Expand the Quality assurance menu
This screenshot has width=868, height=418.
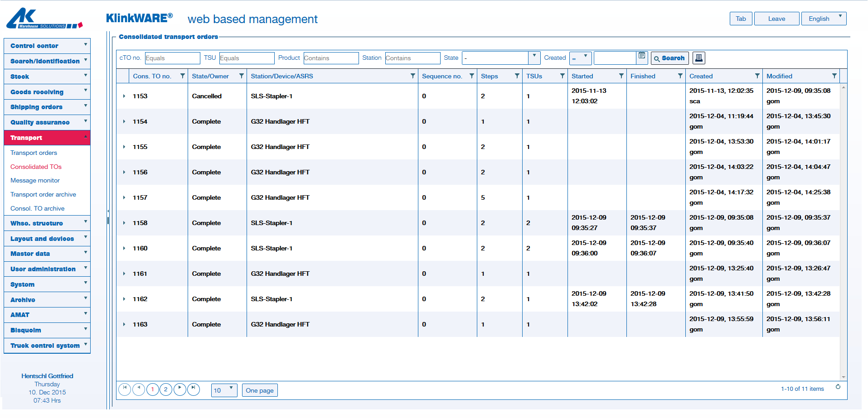47,122
